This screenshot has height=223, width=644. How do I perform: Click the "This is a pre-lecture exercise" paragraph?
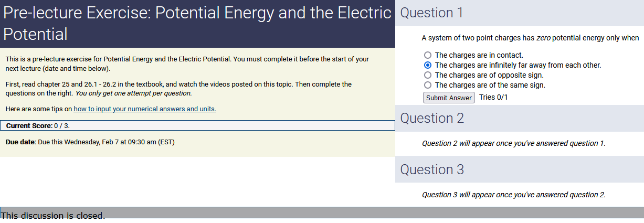(x=187, y=63)
